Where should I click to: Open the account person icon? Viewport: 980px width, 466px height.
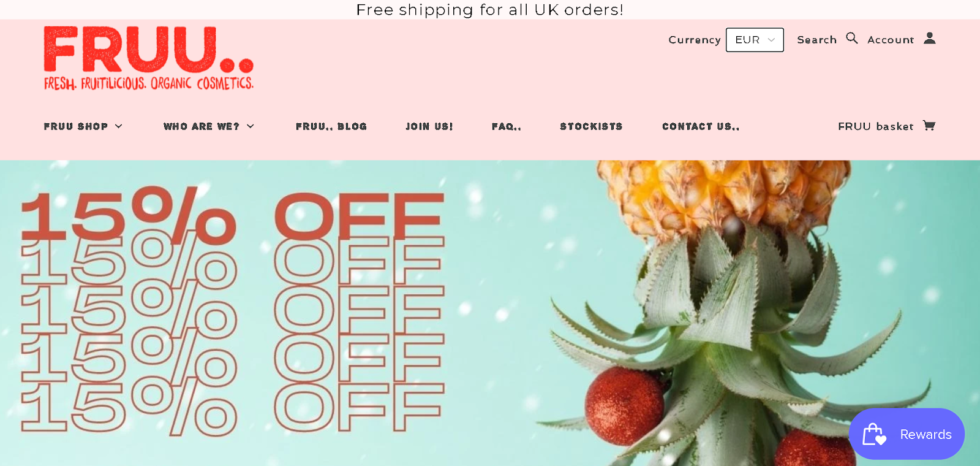tap(930, 38)
